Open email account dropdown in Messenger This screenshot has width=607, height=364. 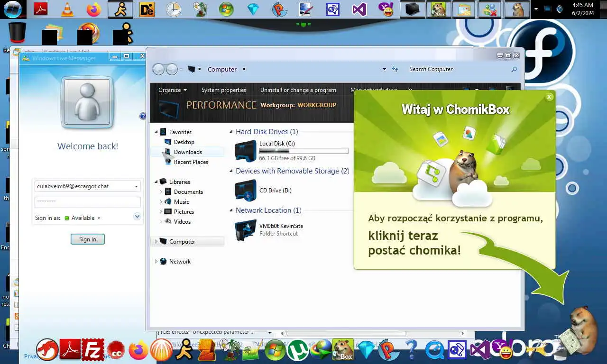pos(136,186)
